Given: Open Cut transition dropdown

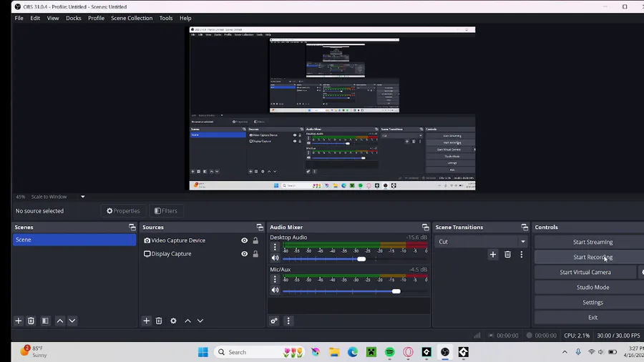Looking at the screenshot, I should [481, 242].
